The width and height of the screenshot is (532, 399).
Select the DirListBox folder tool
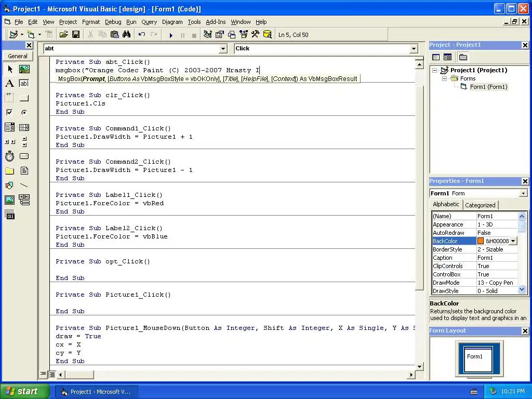(x=10, y=170)
